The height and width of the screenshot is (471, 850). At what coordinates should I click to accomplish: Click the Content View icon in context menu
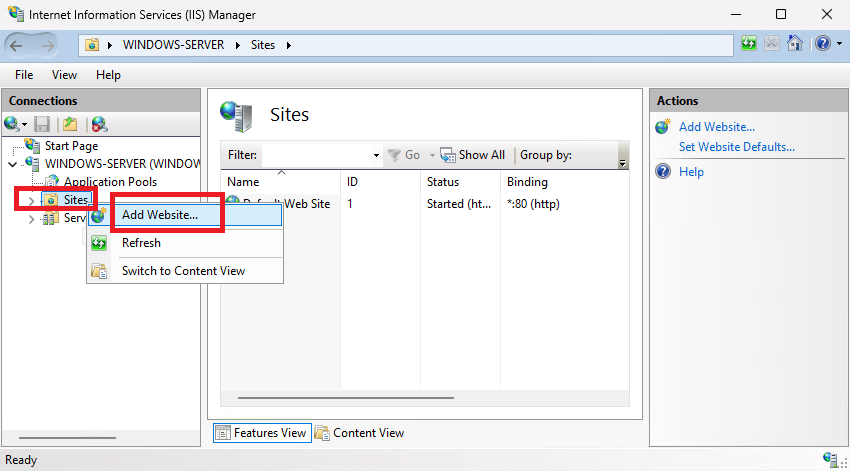tap(99, 271)
